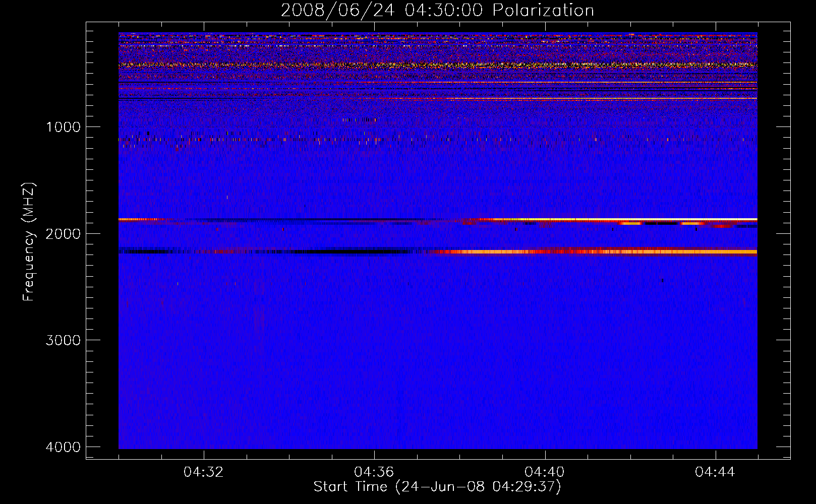
Task: Click the 1000 frequency tick label
Action: pos(63,127)
